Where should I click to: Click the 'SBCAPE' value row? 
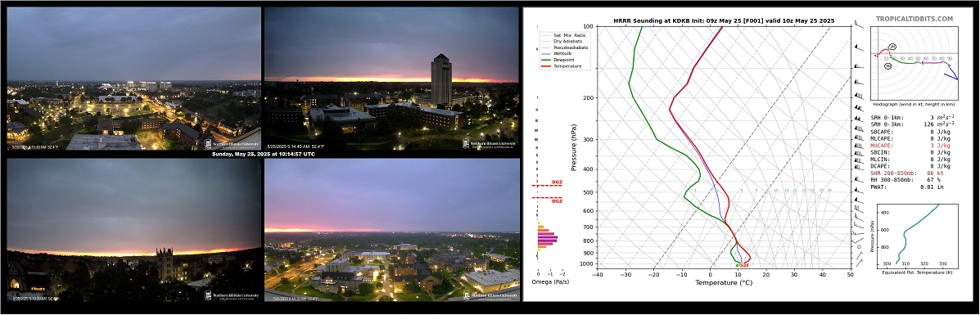point(910,132)
